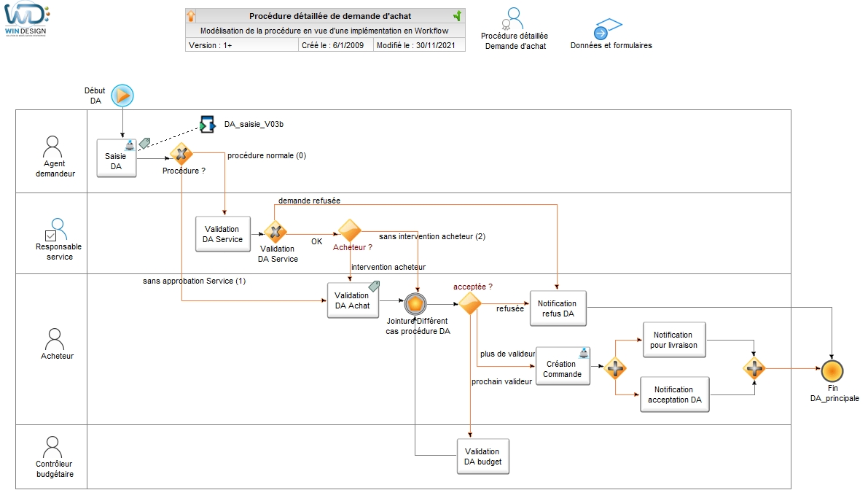868x490 pixels.
Task: Open the DA_saisie_V03b form icon
Action: [207, 125]
